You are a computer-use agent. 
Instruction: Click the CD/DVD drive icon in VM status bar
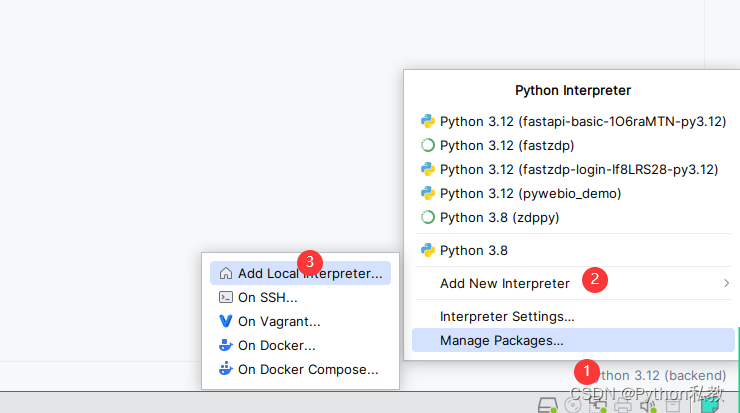point(573,405)
